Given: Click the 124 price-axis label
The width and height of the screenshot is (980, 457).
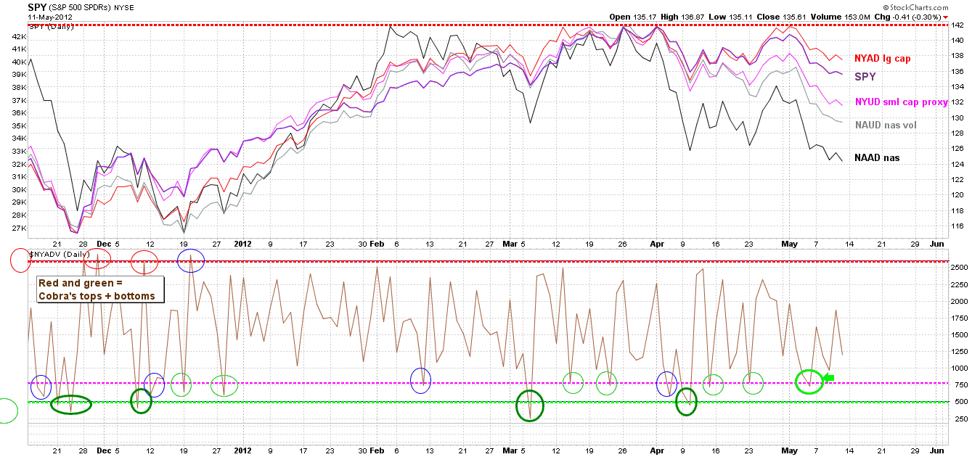Looking at the screenshot, I should [x=957, y=164].
